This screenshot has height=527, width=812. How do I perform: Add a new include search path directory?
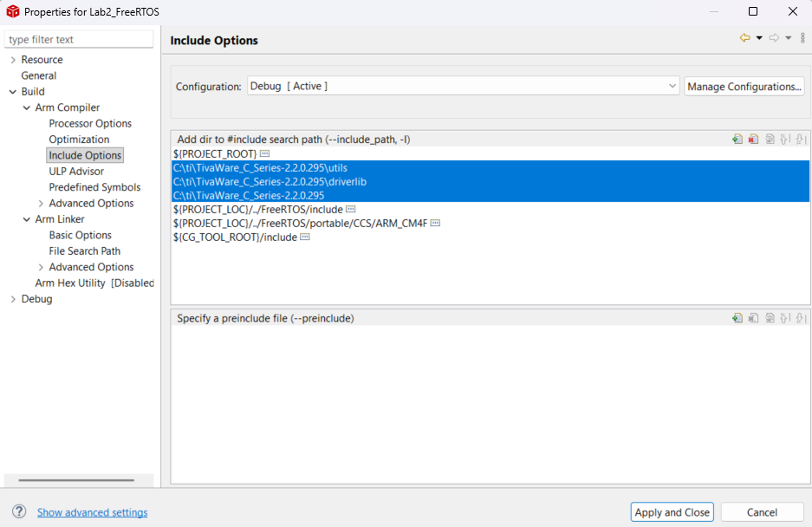[x=737, y=139]
